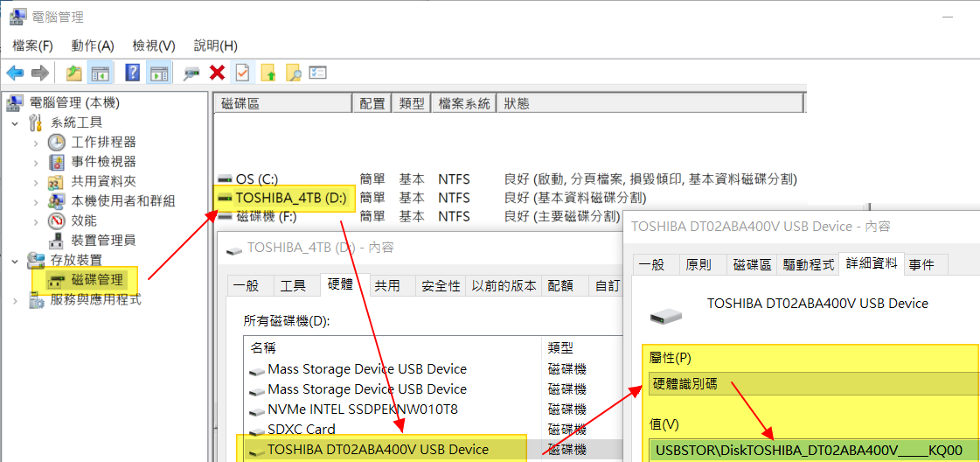Open the 動作(A) menu
This screenshot has width=980, height=462.
pyautogui.click(x=93, y=45)
